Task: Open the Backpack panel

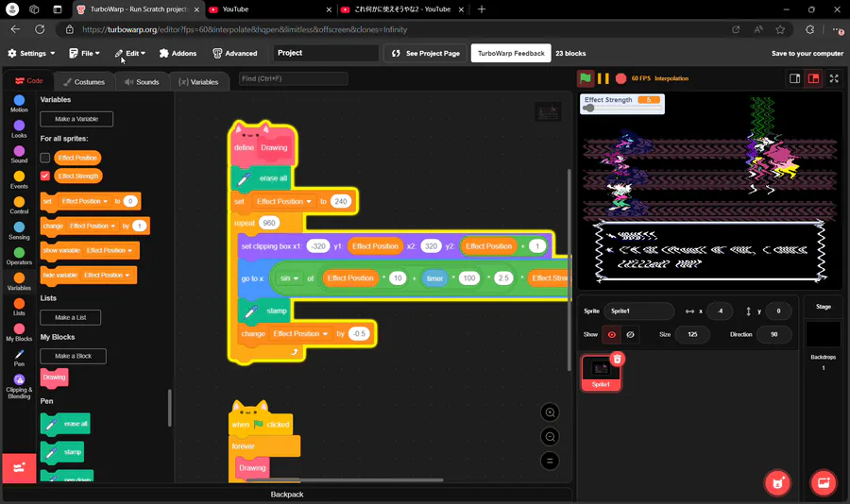Action: pos(287,495)
